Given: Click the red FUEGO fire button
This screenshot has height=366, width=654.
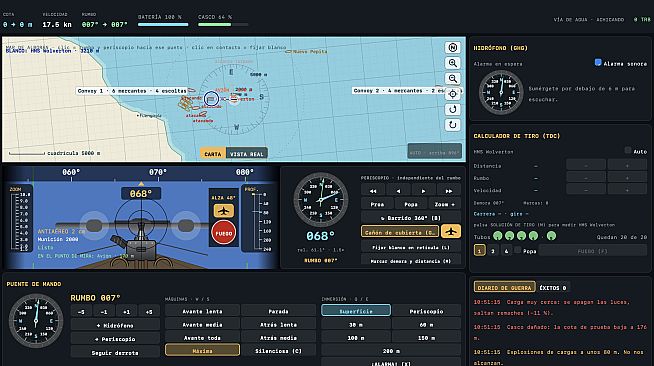Looking at the screenshot, I should 224,233.
